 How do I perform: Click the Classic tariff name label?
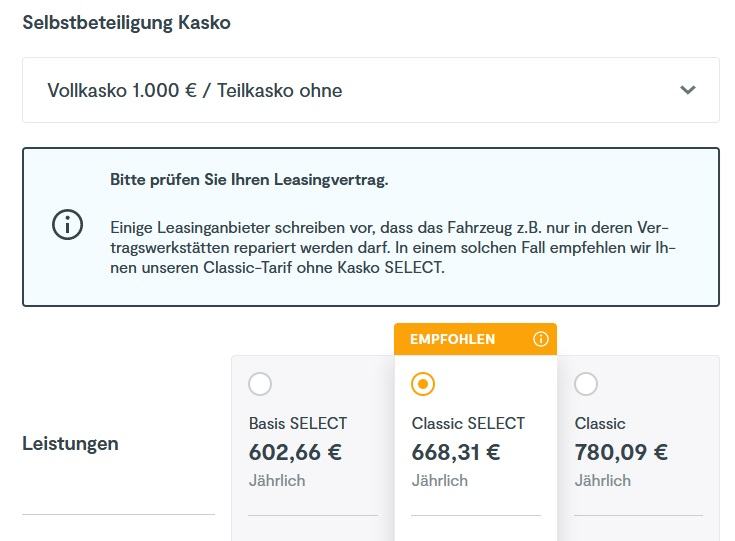600,423
